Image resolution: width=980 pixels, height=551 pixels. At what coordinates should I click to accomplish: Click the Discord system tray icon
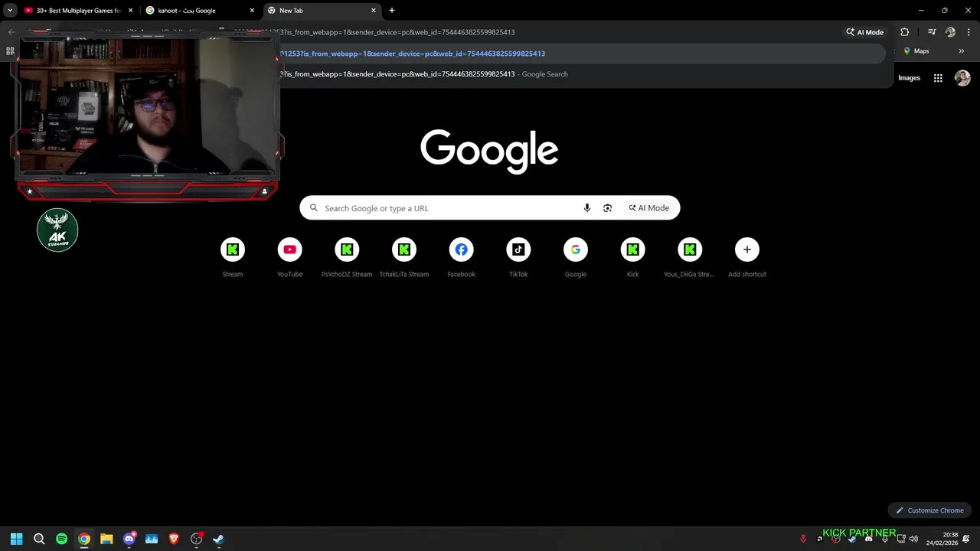pos(868,539)
